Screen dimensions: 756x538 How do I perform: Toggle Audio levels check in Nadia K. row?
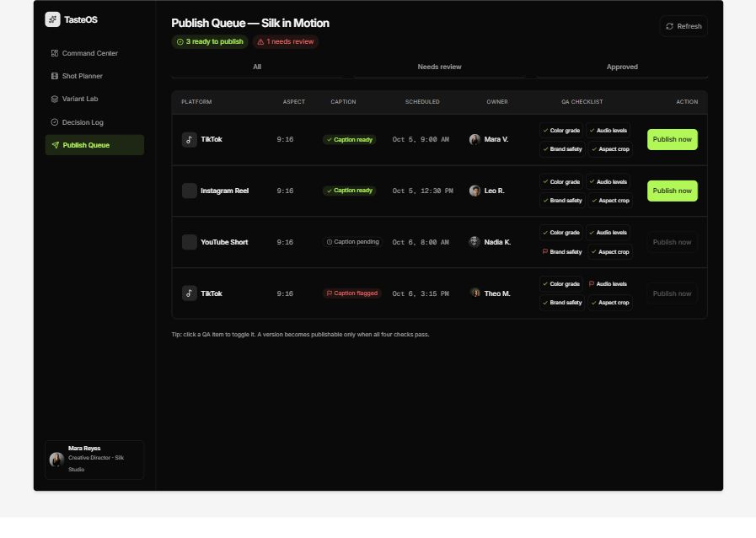[608, 233]
